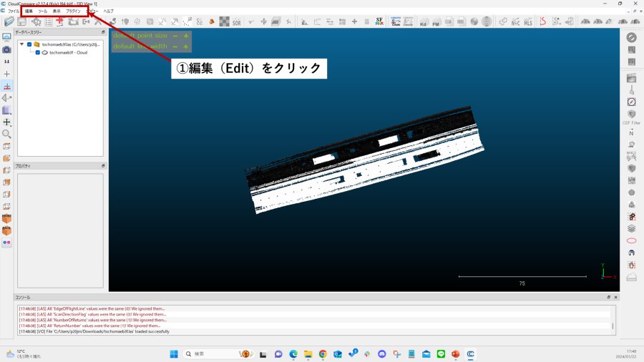Click the stacked layers plugin icon
Image resolution: width=644 pixels, height=362 pixels.
point(631,228)
